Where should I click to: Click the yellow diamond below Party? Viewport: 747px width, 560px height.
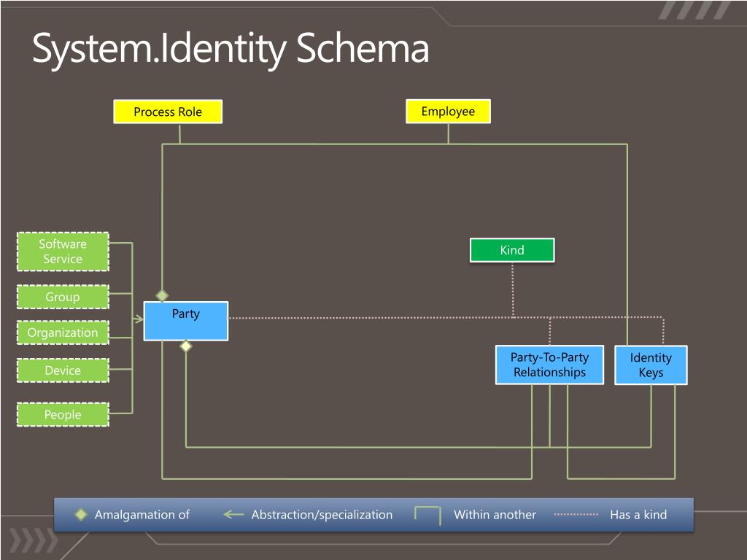click(x=186, y=346)
